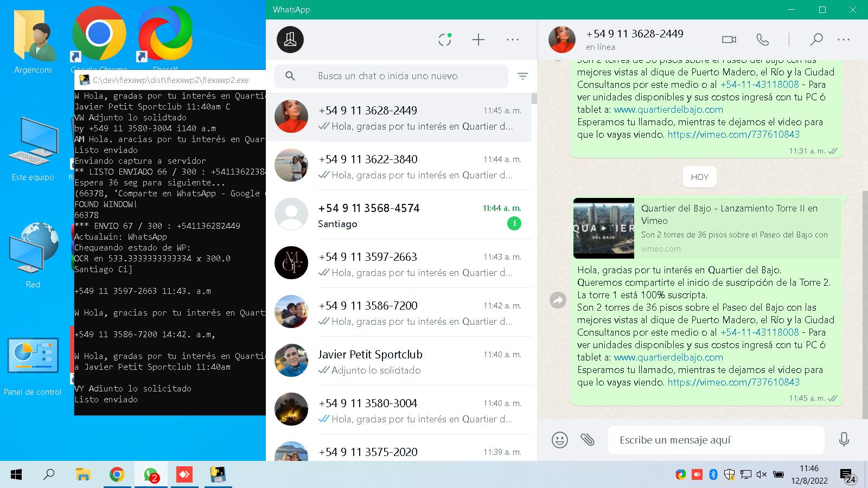Open the Windows Start menu
The image size is (868, 488).
click(x=16, y=474)
